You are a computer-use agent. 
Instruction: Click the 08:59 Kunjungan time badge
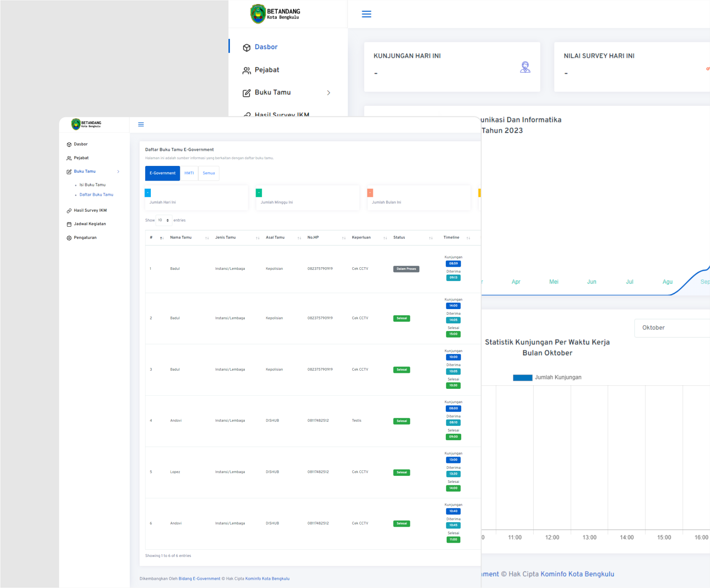(x=454, y=263)
